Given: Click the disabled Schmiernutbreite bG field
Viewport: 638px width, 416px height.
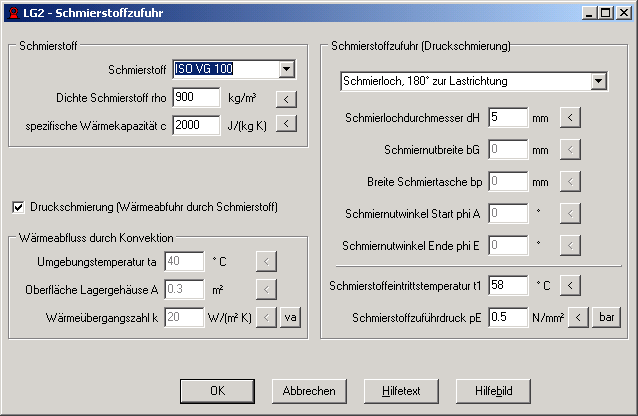Looking at the screenshot, I should click(508, 149).
